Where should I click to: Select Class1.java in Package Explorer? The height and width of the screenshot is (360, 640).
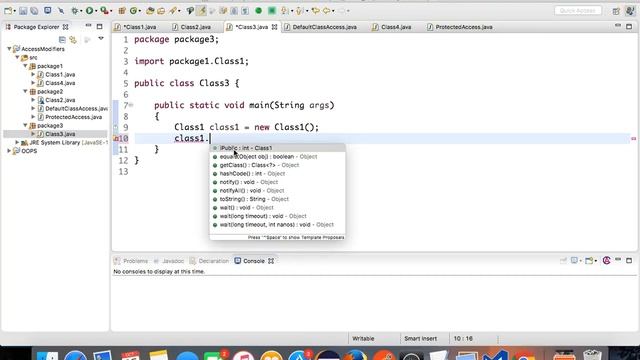coord(60,74)
